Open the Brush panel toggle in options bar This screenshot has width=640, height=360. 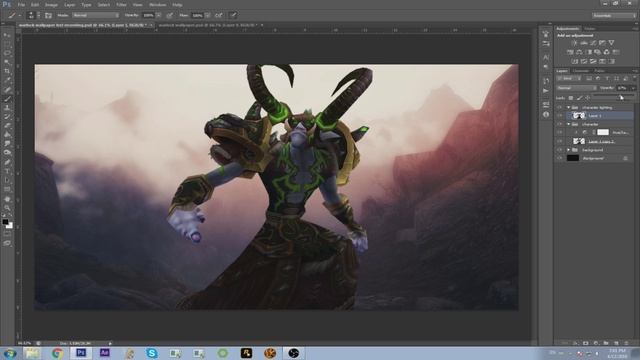pyautogui.click(x=48, y=16)
